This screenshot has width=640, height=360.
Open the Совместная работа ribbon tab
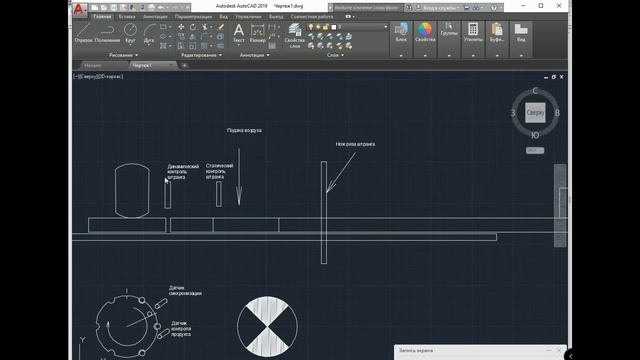pyautogui.click(x=311, y=17)
